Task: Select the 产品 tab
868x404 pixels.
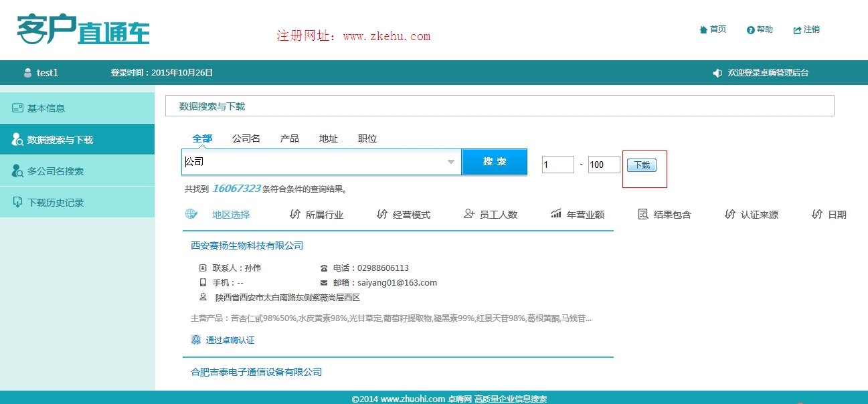Action: coord(288,138)
